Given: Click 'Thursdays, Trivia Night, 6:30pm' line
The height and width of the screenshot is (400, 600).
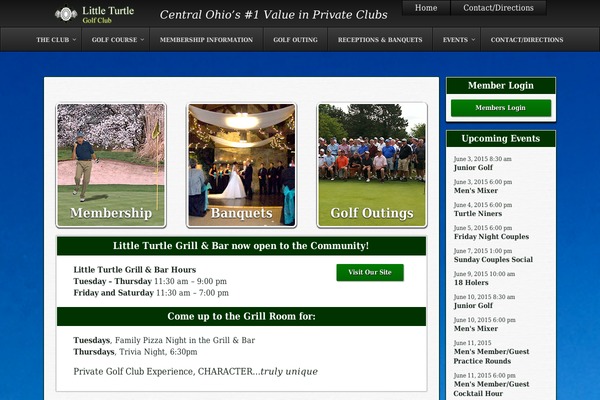Looking at the screenshot, I should point(135,352).
